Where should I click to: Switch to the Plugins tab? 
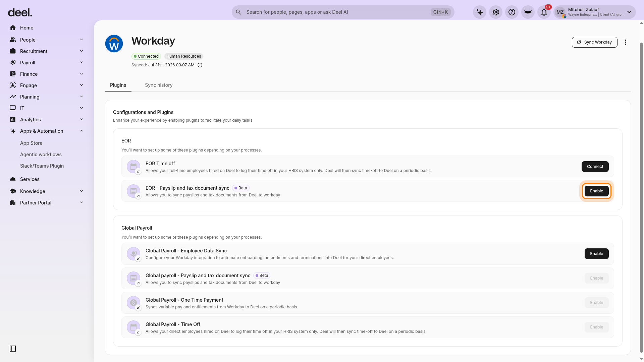click(118, 85)
